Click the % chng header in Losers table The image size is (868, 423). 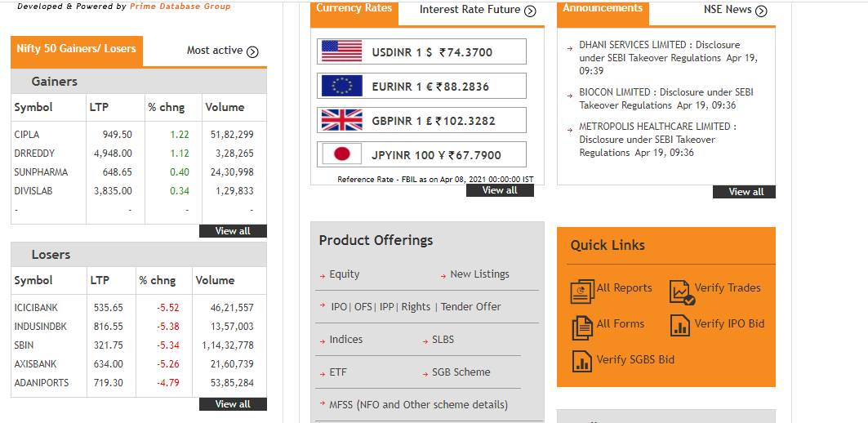coord(158,281)
